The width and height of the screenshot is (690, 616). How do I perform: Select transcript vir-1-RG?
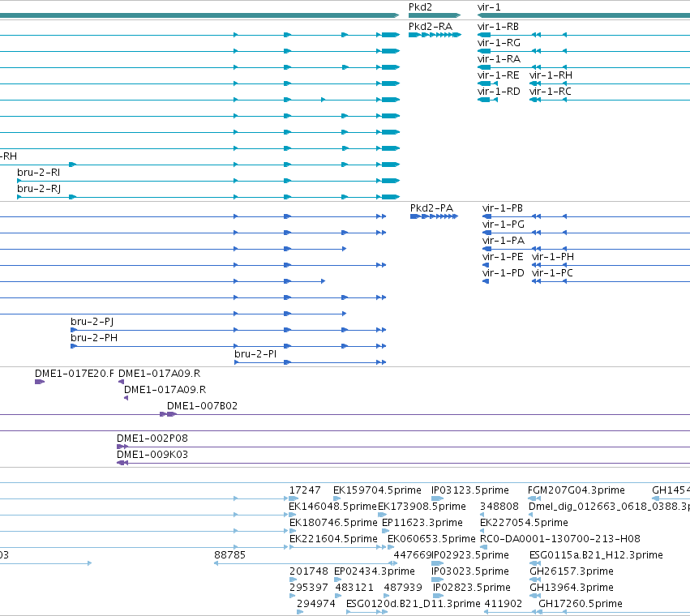pos(499,43)
